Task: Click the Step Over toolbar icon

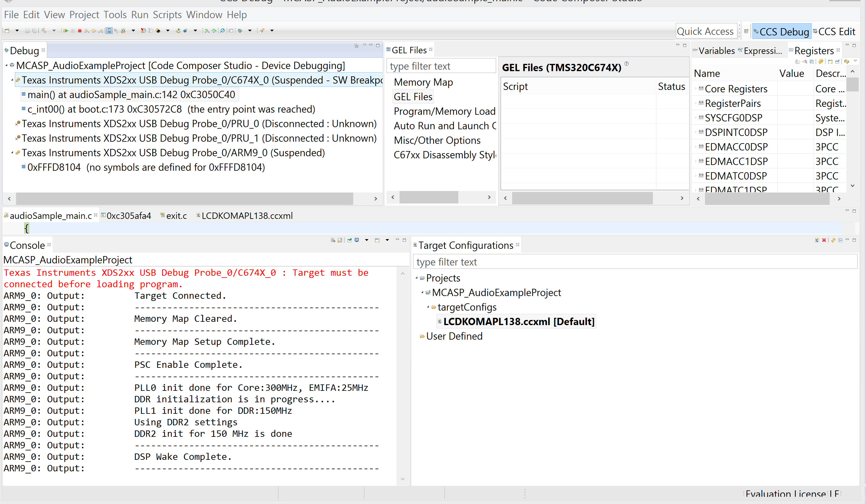Action: coord(94,31)
